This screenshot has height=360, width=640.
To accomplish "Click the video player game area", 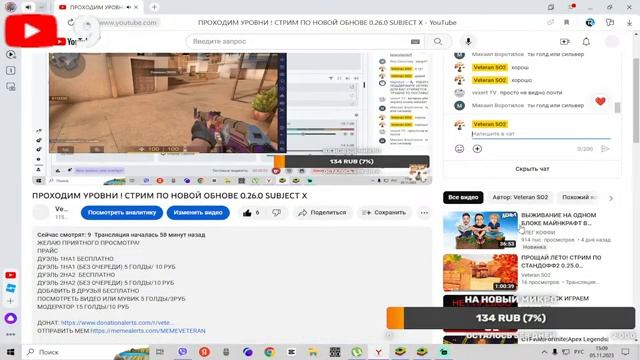I will [167, 103].
